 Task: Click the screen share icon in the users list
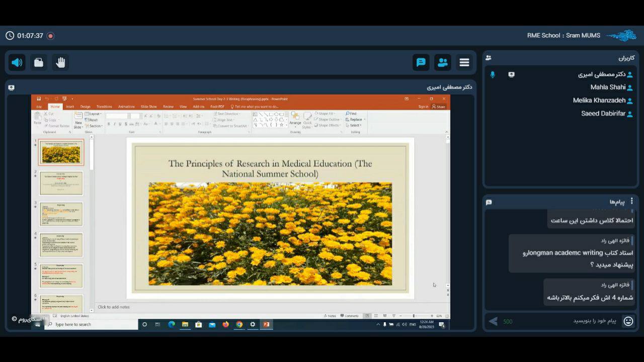pos(511,74)
